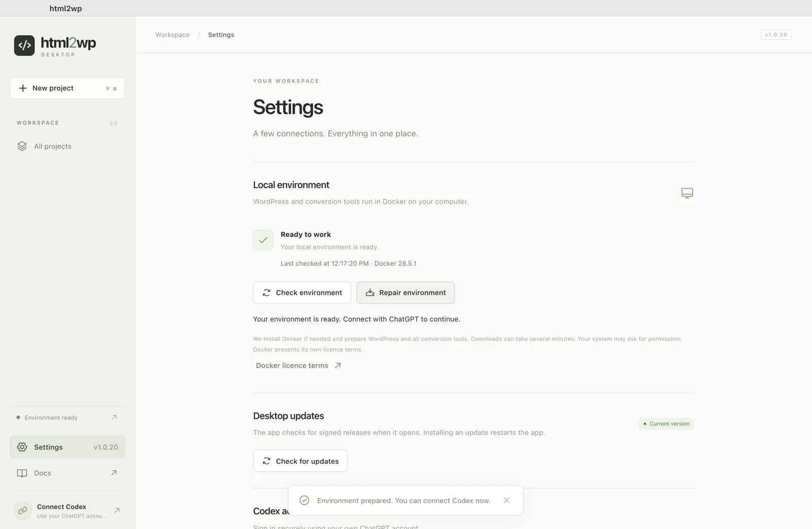Click the Environment prepared notification message
This screenshot has width=812, height=529.
coord(403,501)
